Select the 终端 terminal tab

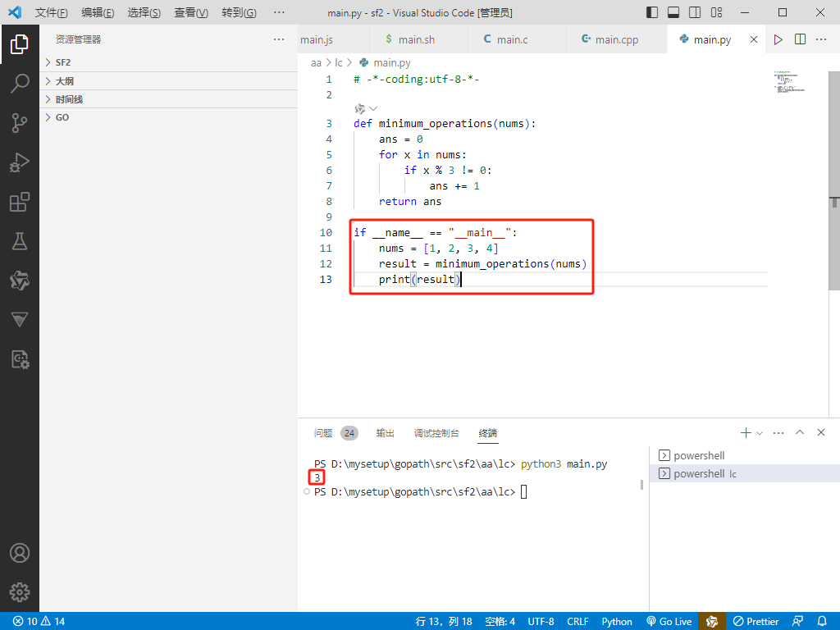coord(487,433)
